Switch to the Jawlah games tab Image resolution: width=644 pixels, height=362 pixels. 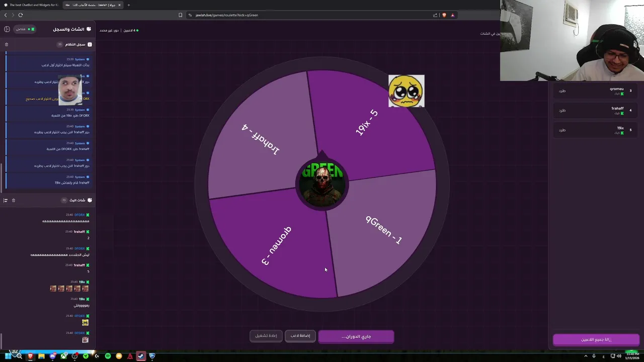pyautogui.click(x=93, y=5)
